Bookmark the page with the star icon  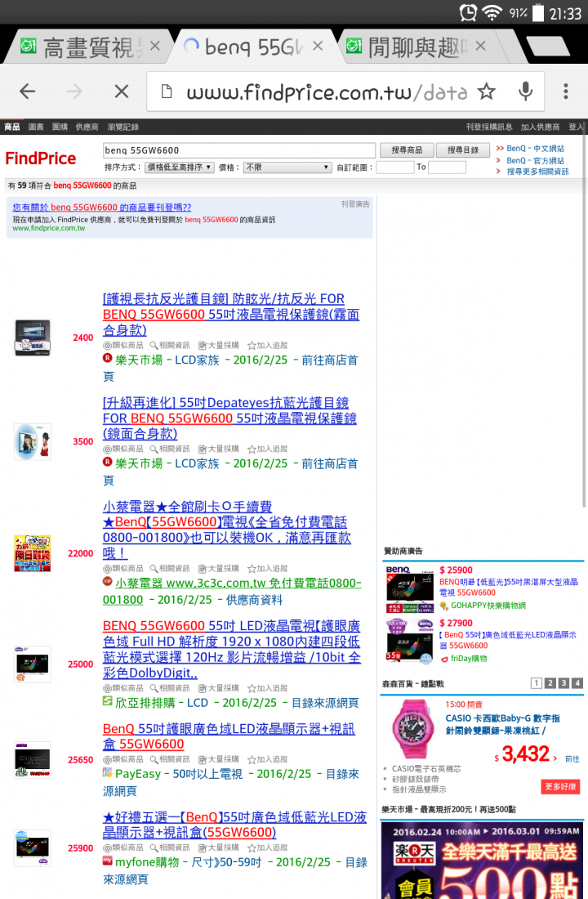click(487, 92)
